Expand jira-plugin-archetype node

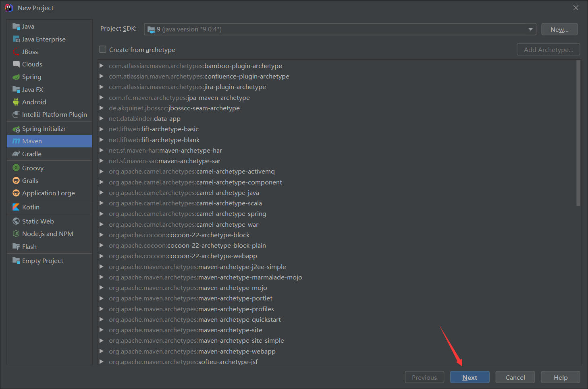[x=102, y=87]
